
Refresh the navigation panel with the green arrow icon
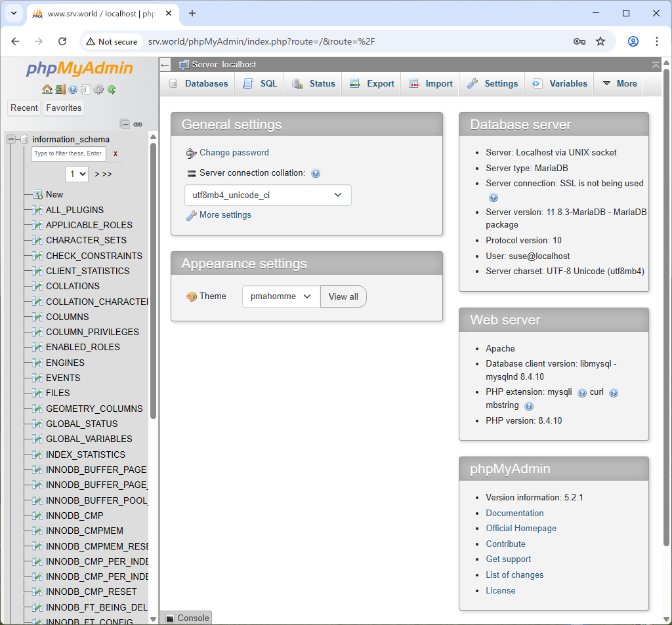pyautogui.click(x=111, y=89)
